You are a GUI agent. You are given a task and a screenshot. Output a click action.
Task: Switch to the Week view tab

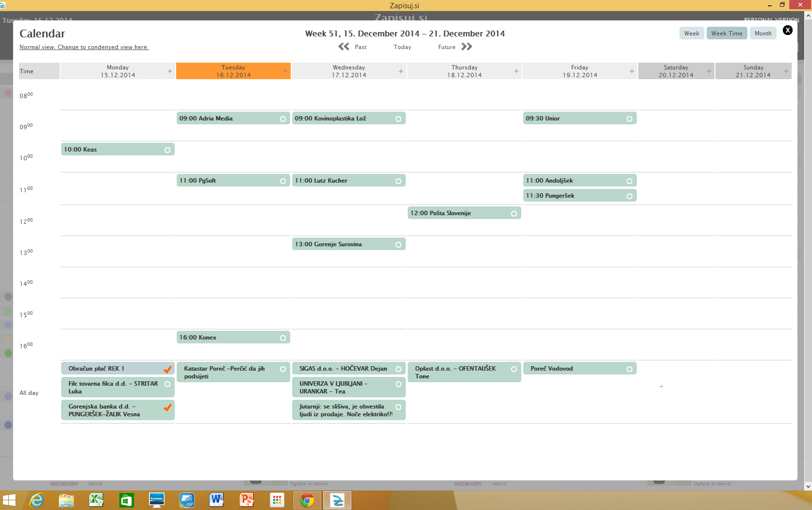pos(692,33)
